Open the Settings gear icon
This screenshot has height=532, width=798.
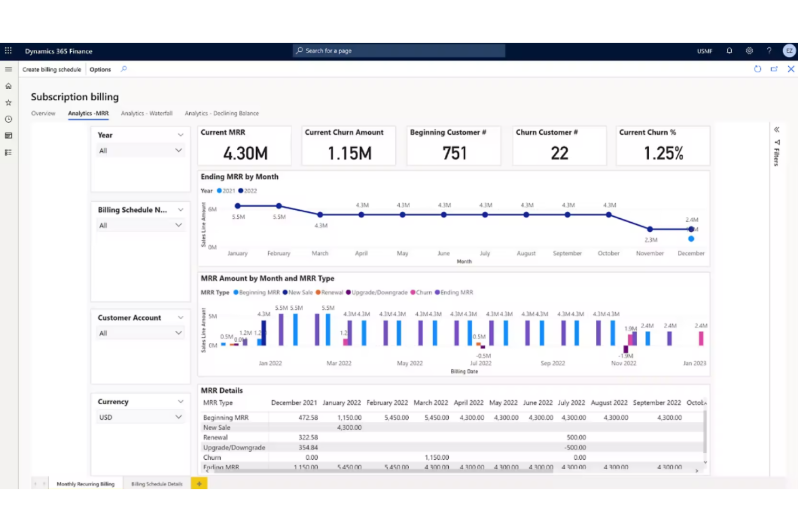click(x=749, y=51)
